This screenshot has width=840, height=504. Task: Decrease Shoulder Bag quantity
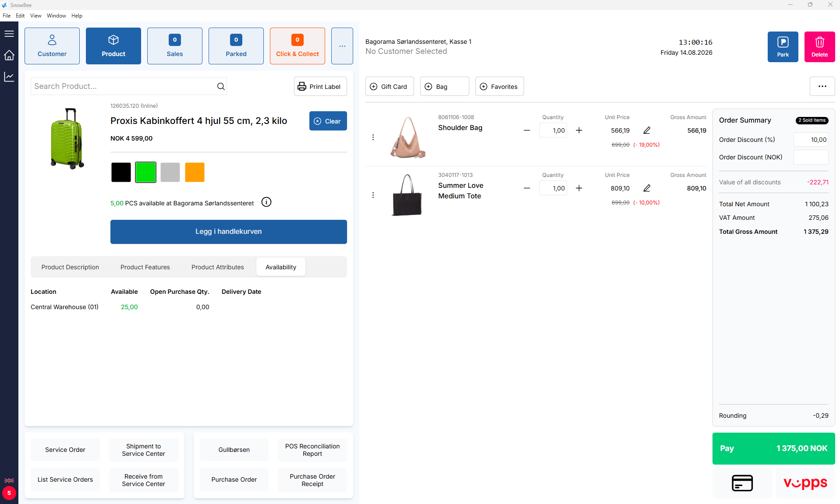(x=527, y=130)
